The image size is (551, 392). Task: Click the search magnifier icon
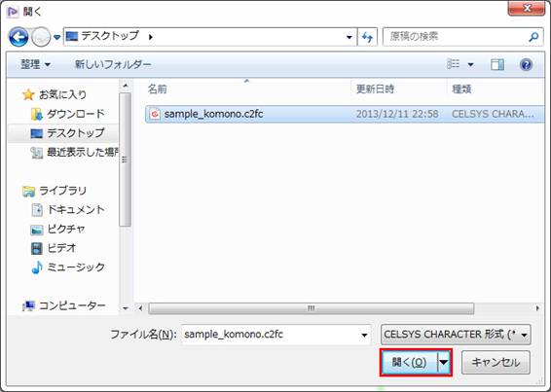pyautogui.click(x=533, y=37)
